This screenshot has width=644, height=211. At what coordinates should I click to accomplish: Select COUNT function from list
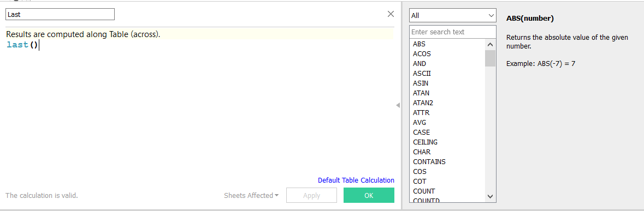pyautogui.click(x=424, y=191)
